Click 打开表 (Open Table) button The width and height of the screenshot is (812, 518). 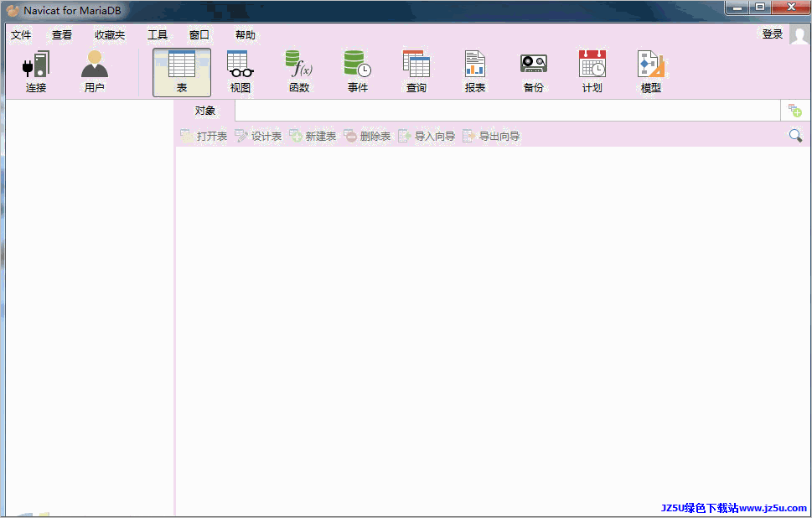[204, 137]
